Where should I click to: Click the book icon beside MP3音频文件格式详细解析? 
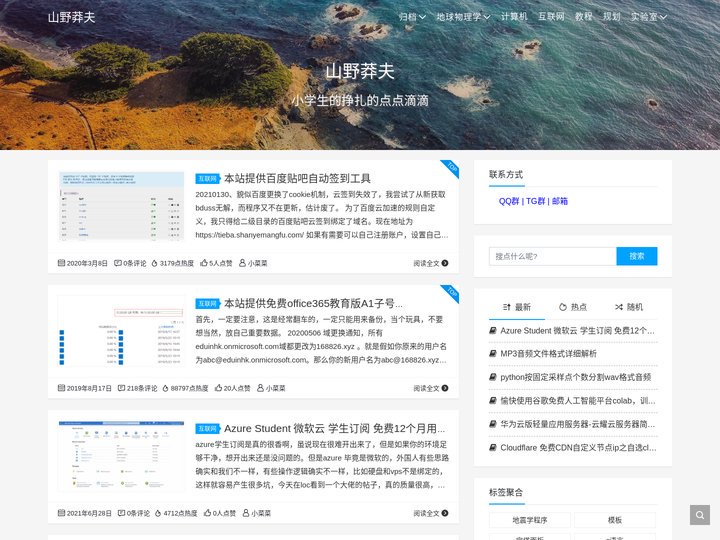(493, 354)
